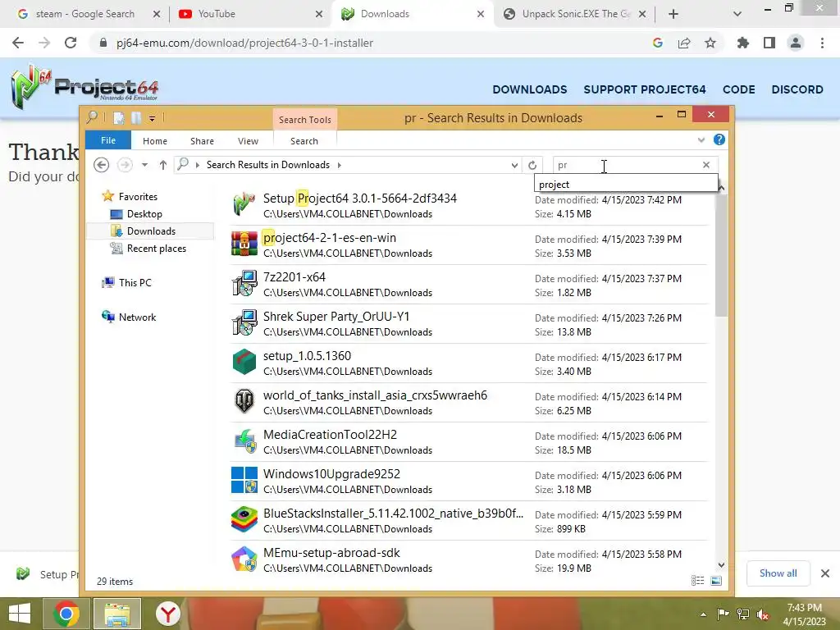Viewport: 840px width, 630px height.
Task: Select Shrek Super Party_OrUU-Y1 file icon
Action: (244, 323)
